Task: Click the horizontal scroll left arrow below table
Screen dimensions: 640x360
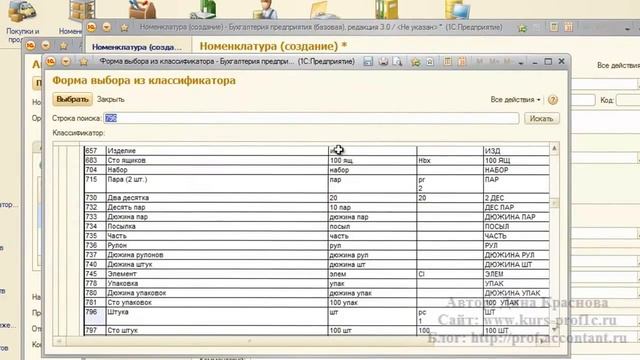Action: [x=59, y=340]
